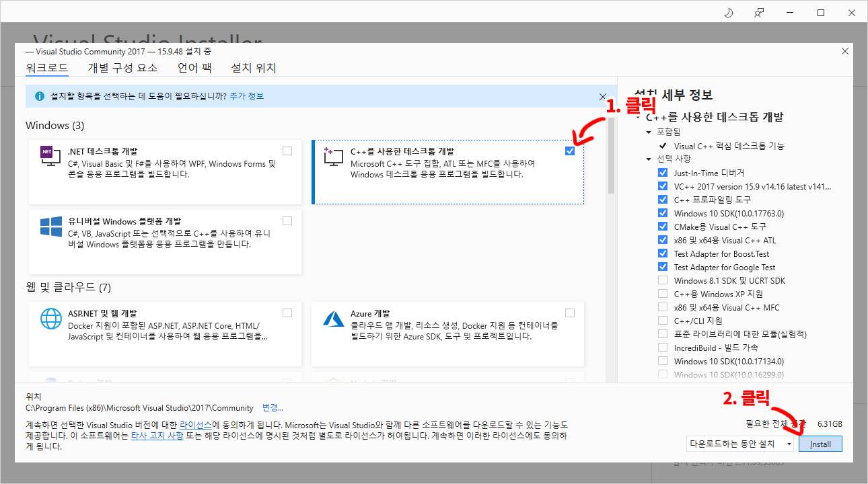
Task: Collapse the 포함됨 section
Action: [x=649, y=132]
